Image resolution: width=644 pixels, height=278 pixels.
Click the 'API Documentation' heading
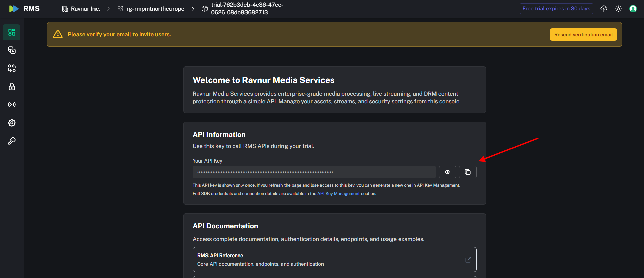[225, 226]
